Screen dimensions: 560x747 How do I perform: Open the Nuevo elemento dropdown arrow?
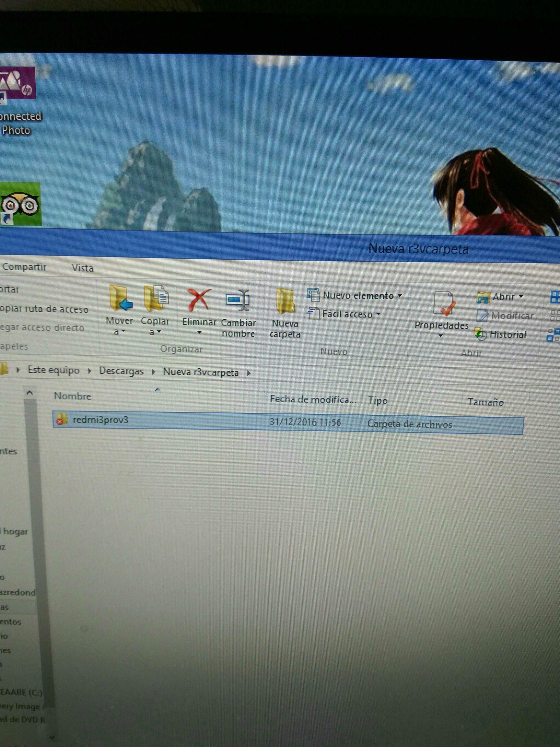400,295
